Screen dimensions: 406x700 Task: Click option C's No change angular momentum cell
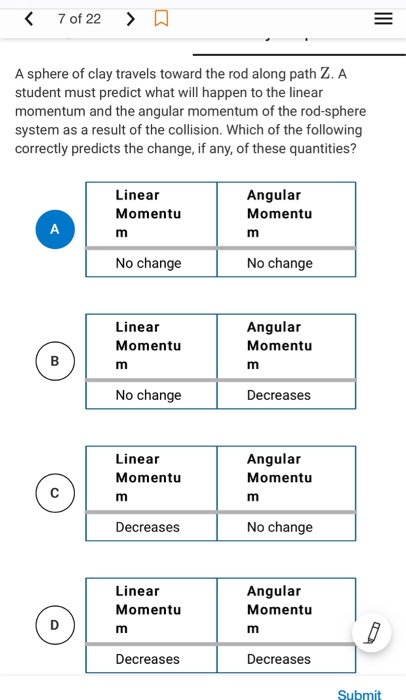[286, 527]
